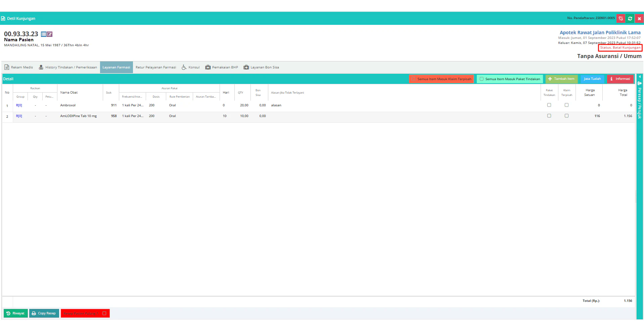Click stock value 958
This screenshot has height=321, width=644.
[114, 116]
